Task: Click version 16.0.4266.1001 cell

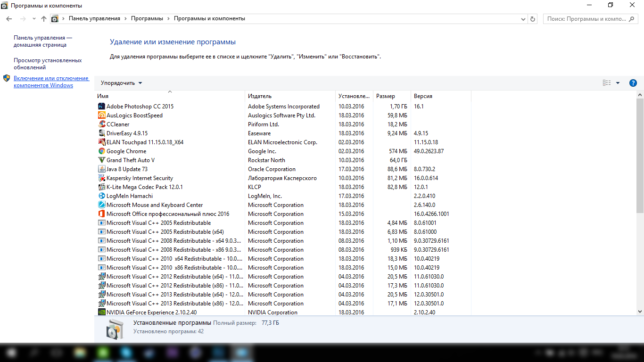Action: coord(431,214)
